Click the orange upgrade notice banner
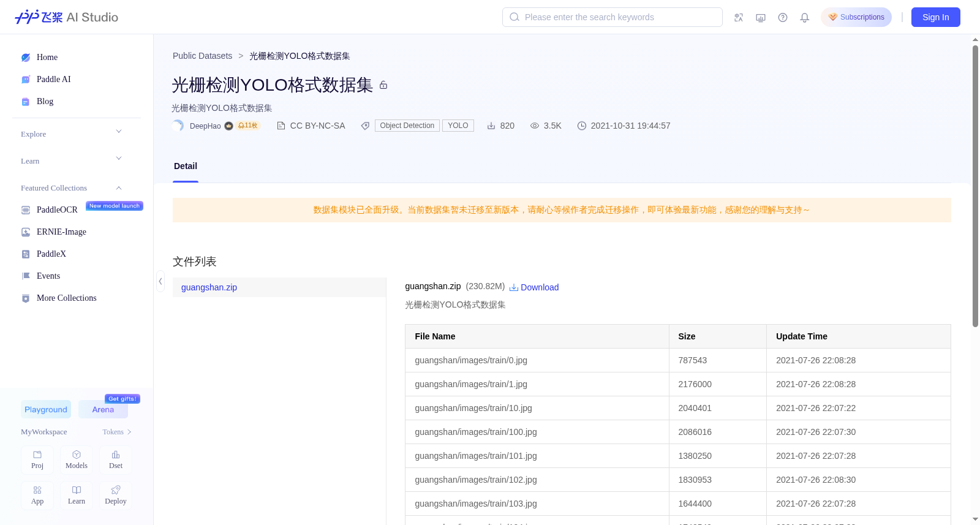The image size is (980, 525). click(x=562, y=210)
